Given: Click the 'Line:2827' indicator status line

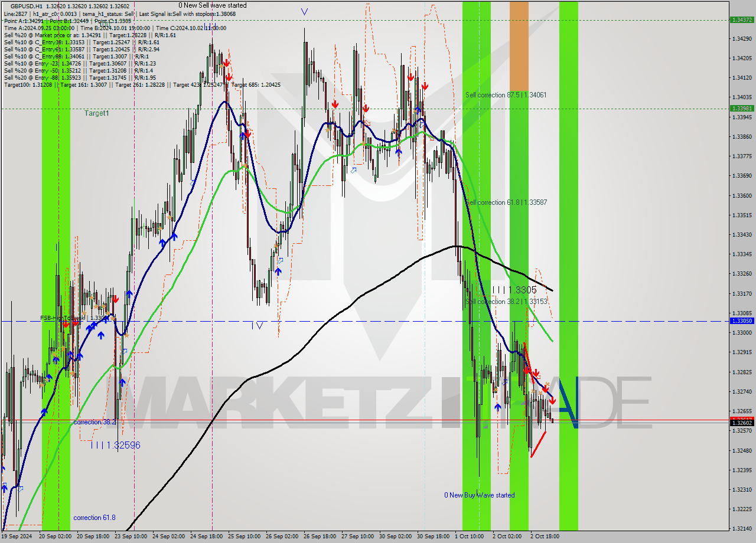Looking at the screenshot, I should [x=120, y=13].
